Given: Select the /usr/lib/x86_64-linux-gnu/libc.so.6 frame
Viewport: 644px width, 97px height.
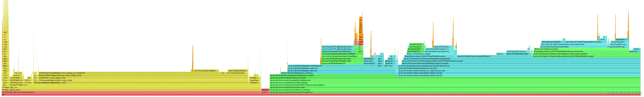Looking at the screenshot, I should (131, 92).
